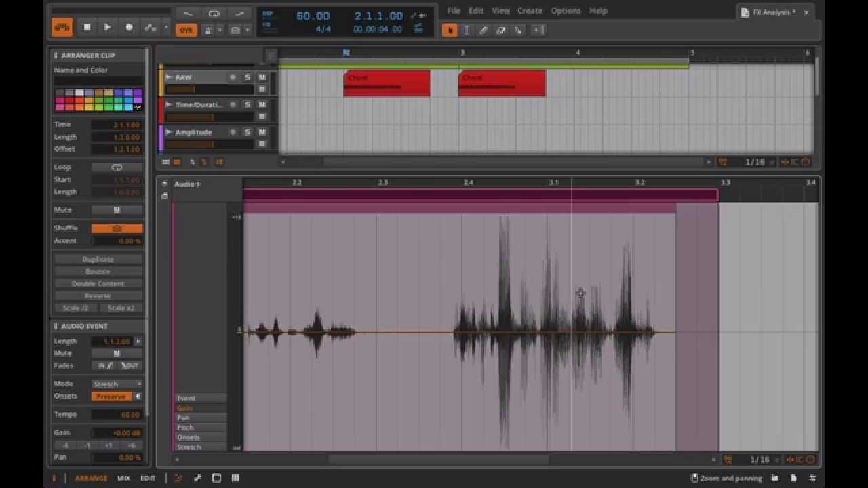
Task: Open the File menu
Action: [x=454, y=11]
